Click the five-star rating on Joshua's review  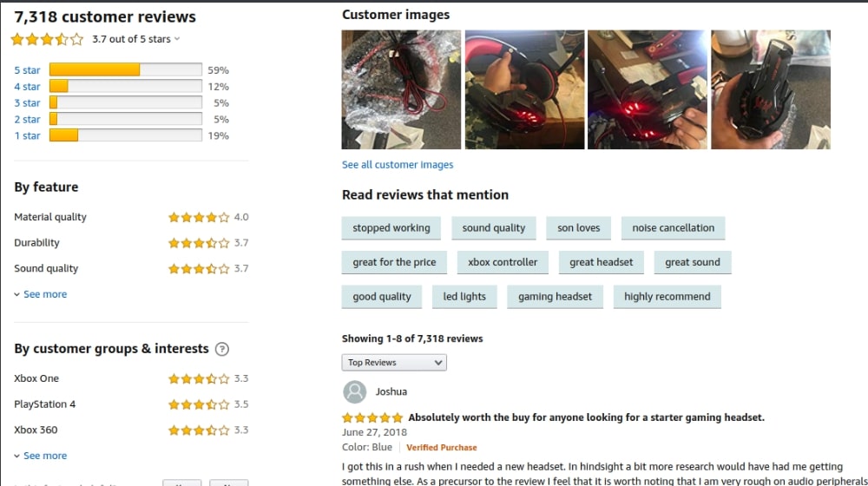372,417
